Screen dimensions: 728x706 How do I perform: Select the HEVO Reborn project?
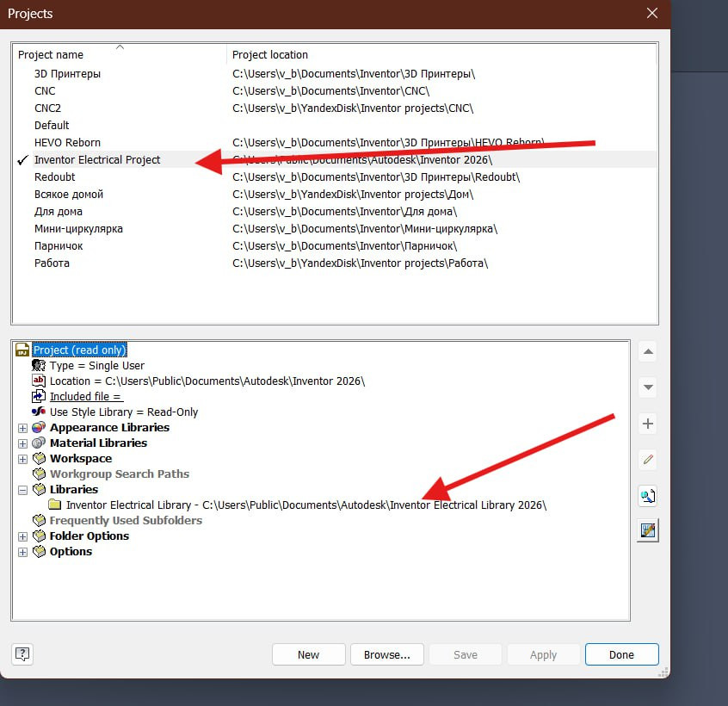[67, 143]
